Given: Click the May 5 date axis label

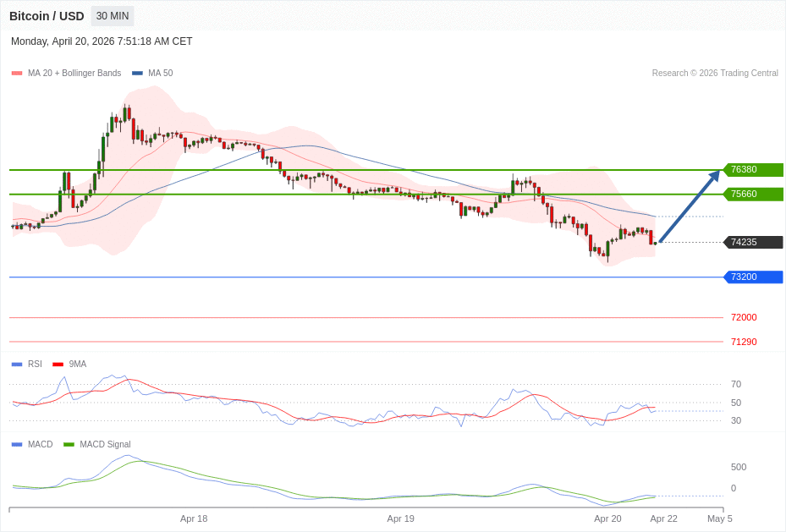Looking at the screenshot, I should click(720, 518).
